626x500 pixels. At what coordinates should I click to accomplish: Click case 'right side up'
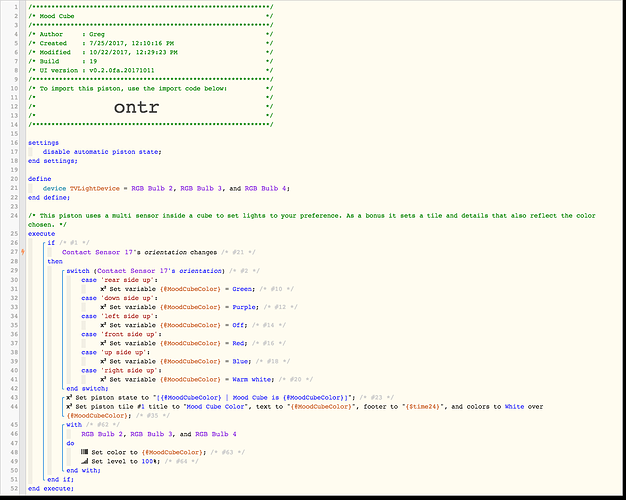pyautogui.click(x=121, y=371)
